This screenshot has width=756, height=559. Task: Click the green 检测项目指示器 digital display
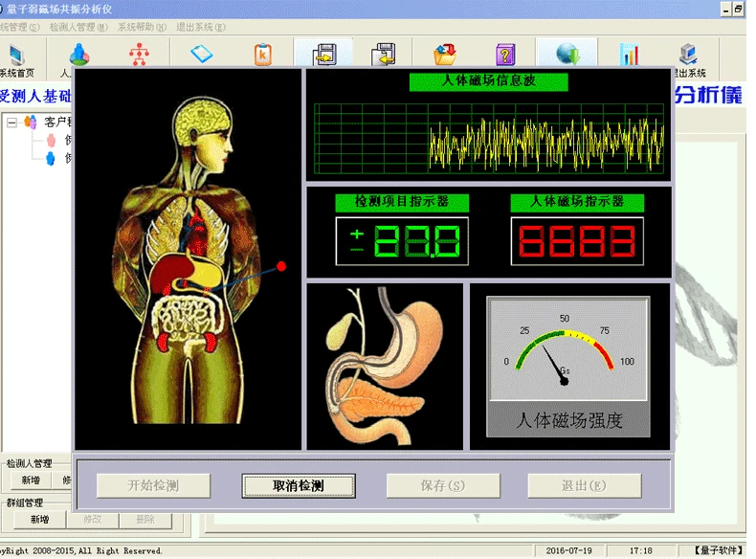click(402, 241)
